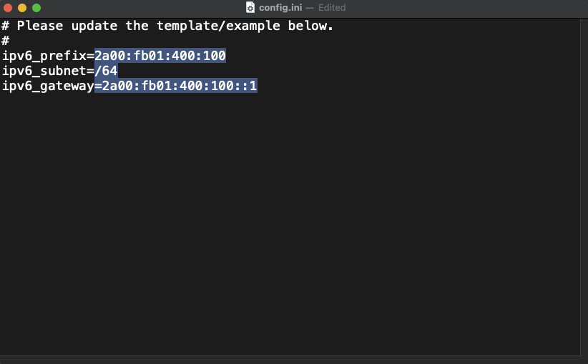Click on the lone # comment line
Image resolution: width=588 pixels, height=364 pixels.
click(x=5, y=41)
